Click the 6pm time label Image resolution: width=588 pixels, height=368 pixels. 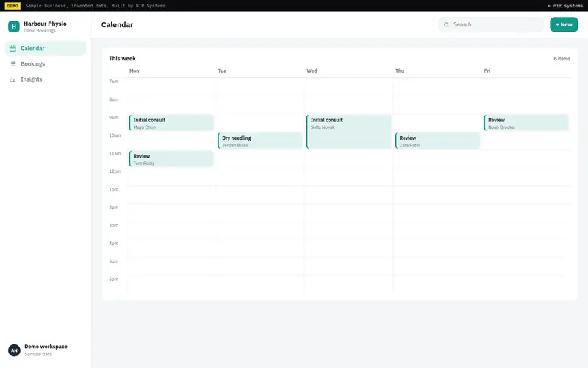(x=114, y=280)
